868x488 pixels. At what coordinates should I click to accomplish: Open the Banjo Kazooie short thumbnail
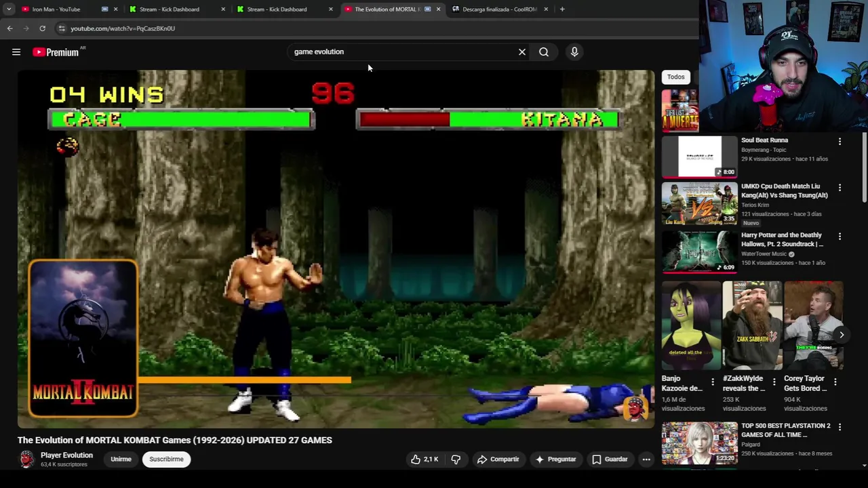pos(690,325)
